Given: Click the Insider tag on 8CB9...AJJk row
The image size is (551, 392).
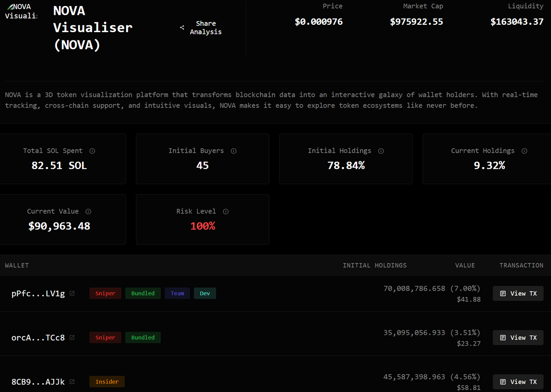Looking at the screenshot, I should [107, 381].
